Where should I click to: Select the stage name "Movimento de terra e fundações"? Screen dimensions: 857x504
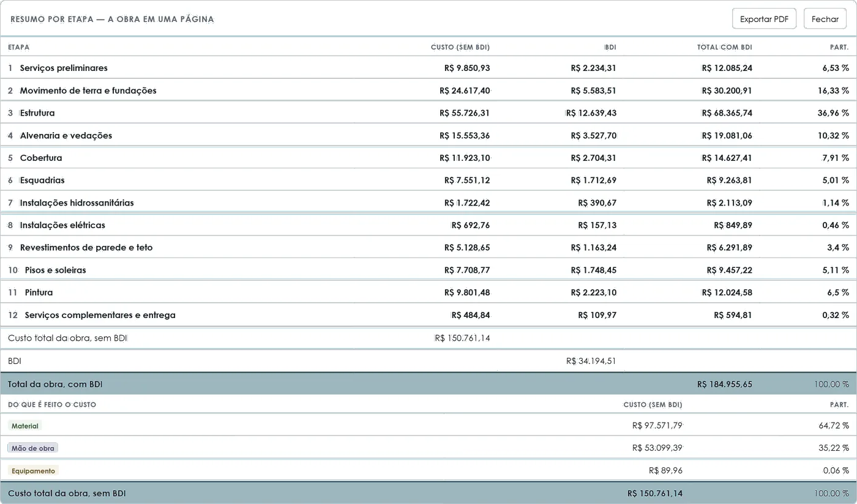88,91
